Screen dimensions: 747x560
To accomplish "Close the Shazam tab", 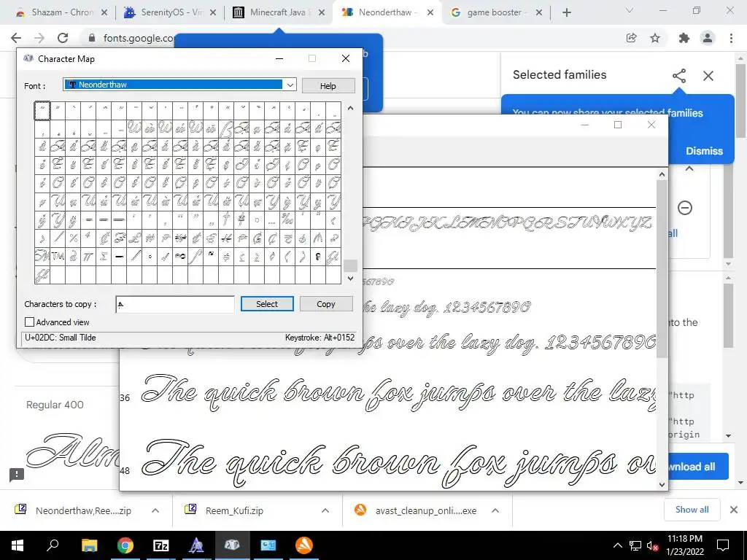I will 104,12.
